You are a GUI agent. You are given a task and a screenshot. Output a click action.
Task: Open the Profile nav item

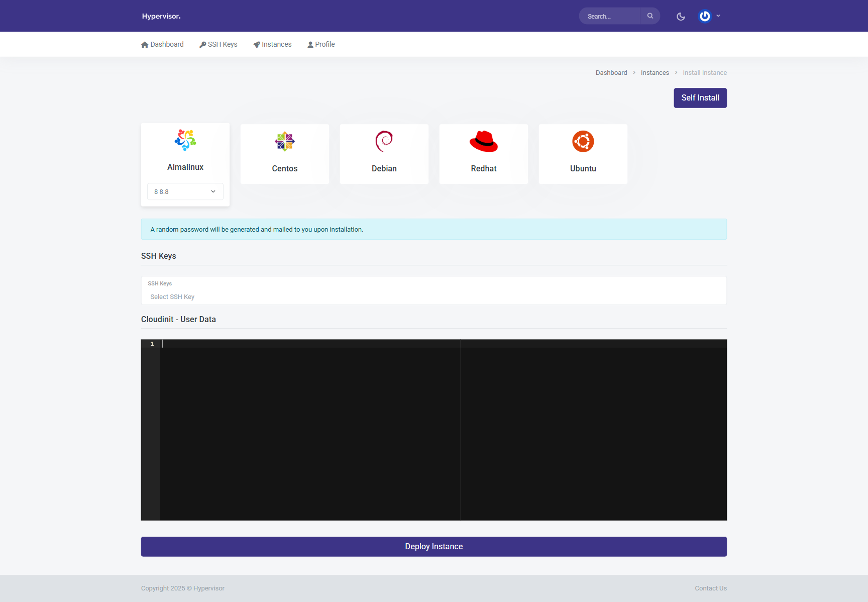pyautogui.click(x=321, y=44)
